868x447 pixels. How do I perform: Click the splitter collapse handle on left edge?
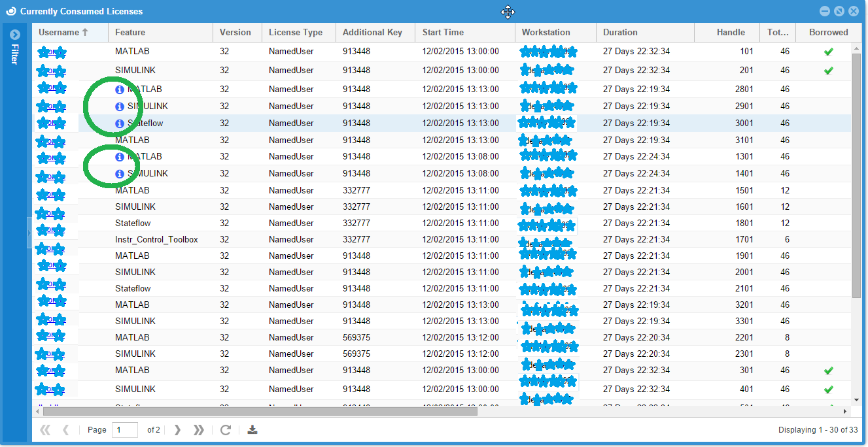[29, 233]
